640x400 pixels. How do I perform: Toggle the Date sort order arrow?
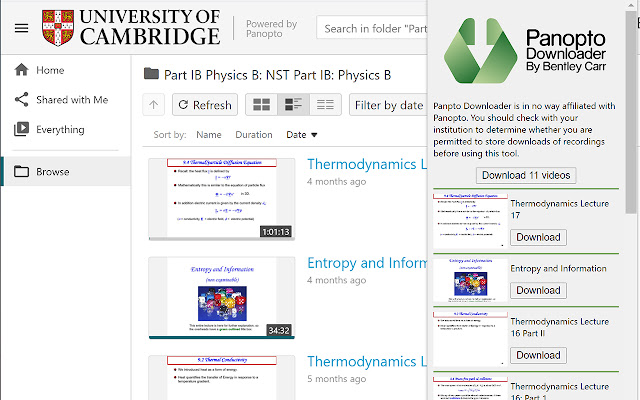point(314,135)
